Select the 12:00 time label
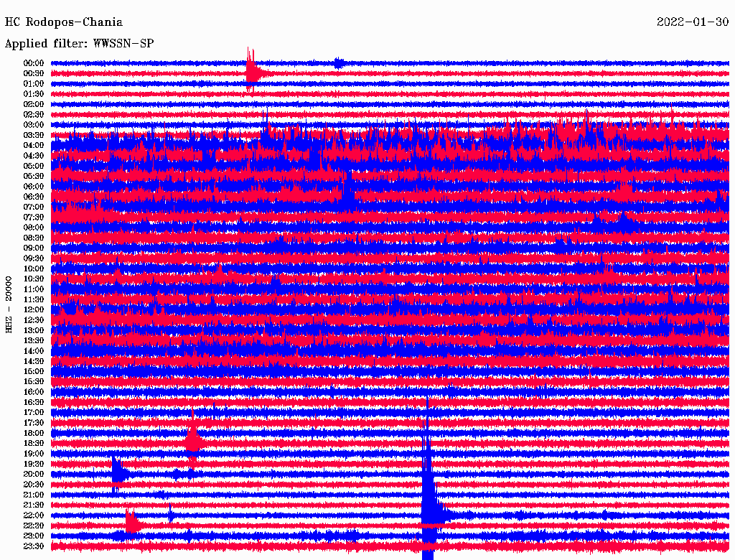 click(x=33, y=310)
